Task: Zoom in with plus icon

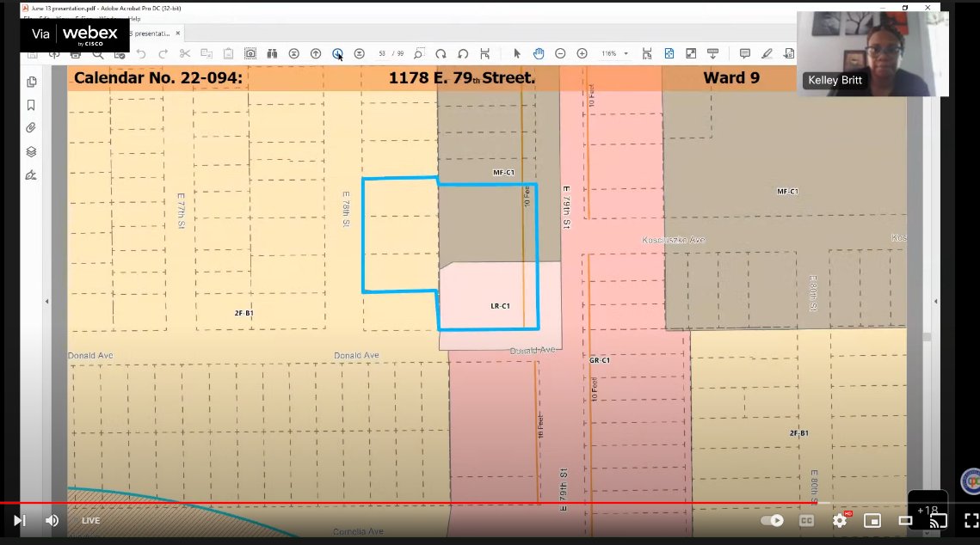Action: click(x=582, y=53)
